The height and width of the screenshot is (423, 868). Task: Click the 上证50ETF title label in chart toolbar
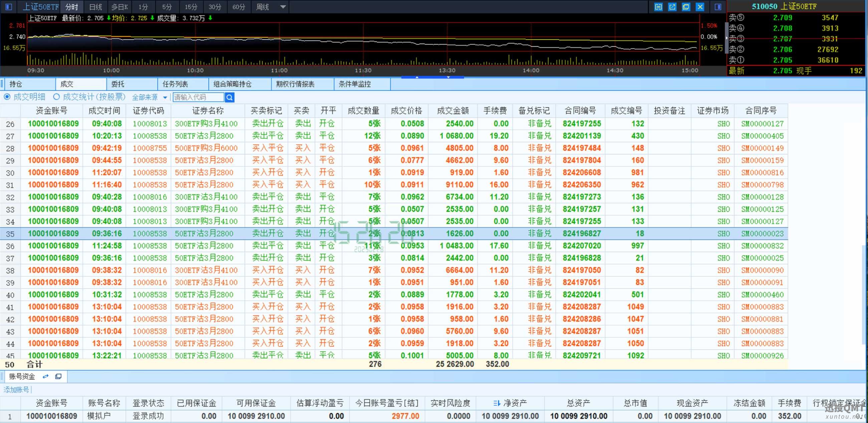point(41,7)
